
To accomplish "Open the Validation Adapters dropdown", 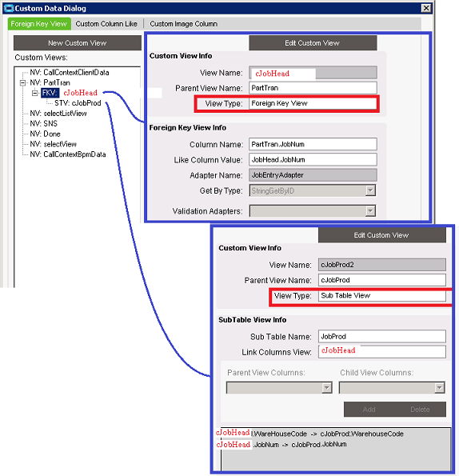I will [x=370, y=211].
